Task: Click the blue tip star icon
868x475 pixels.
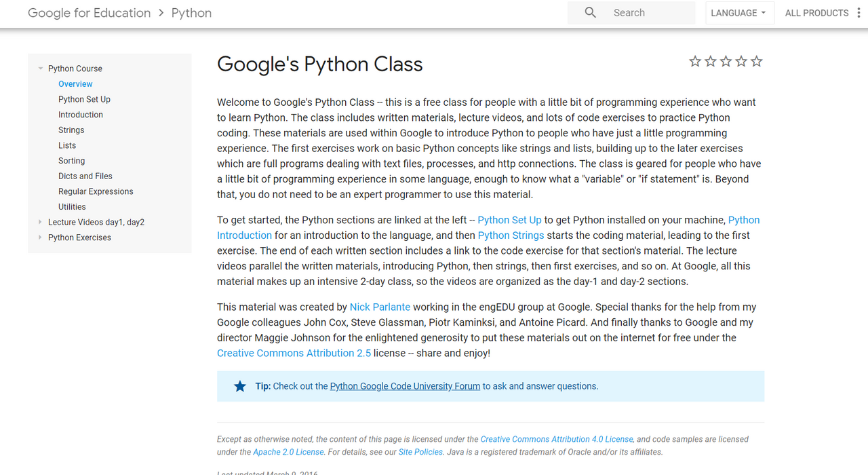Action: tap(240, 386)
